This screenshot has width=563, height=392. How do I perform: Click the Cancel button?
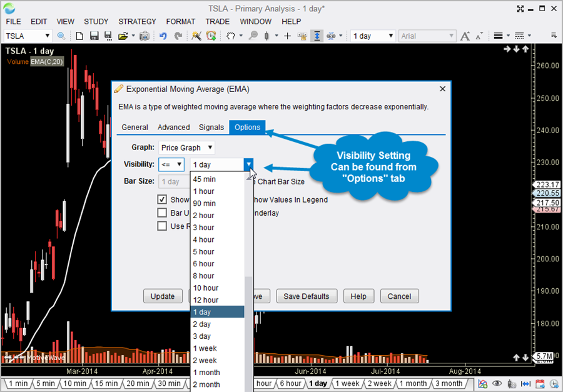399,296
